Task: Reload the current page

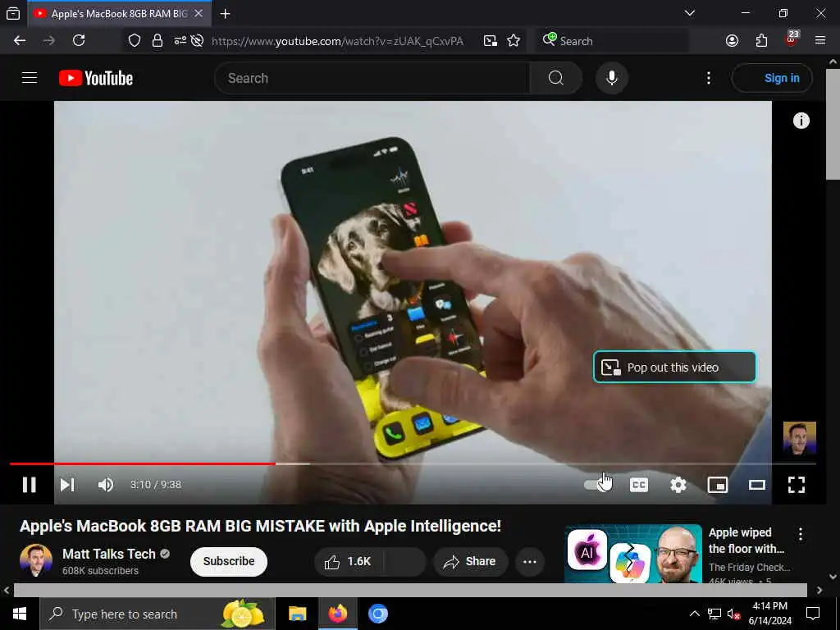Action: click(79, 41)
